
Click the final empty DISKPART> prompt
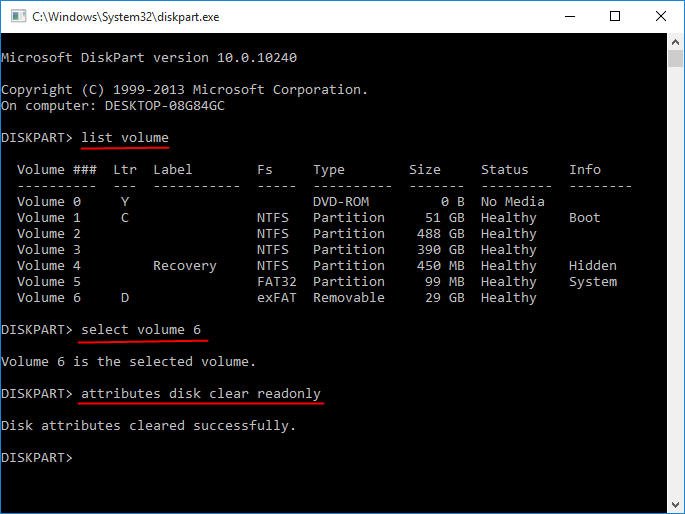coord(38,458)
